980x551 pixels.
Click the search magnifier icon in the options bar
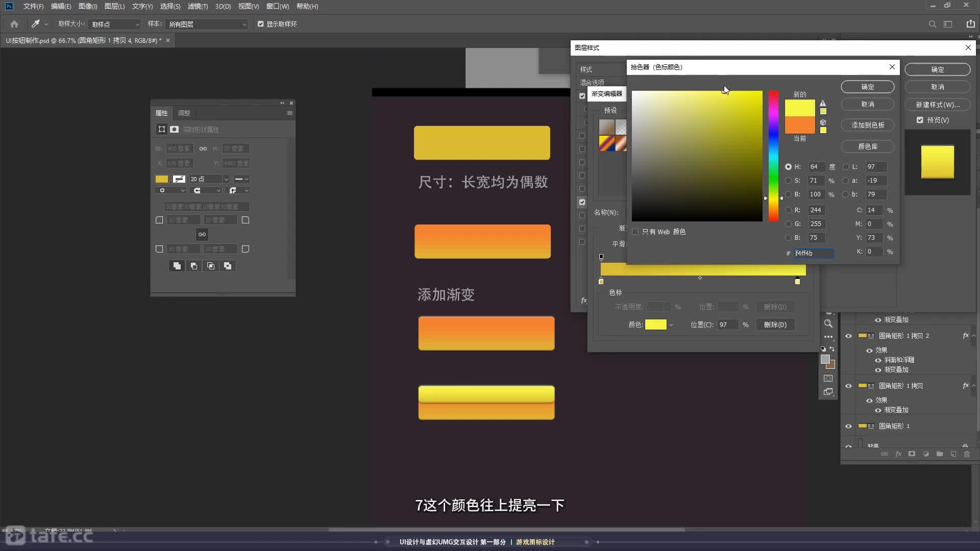pyautogui.click(x=933, y=23)
